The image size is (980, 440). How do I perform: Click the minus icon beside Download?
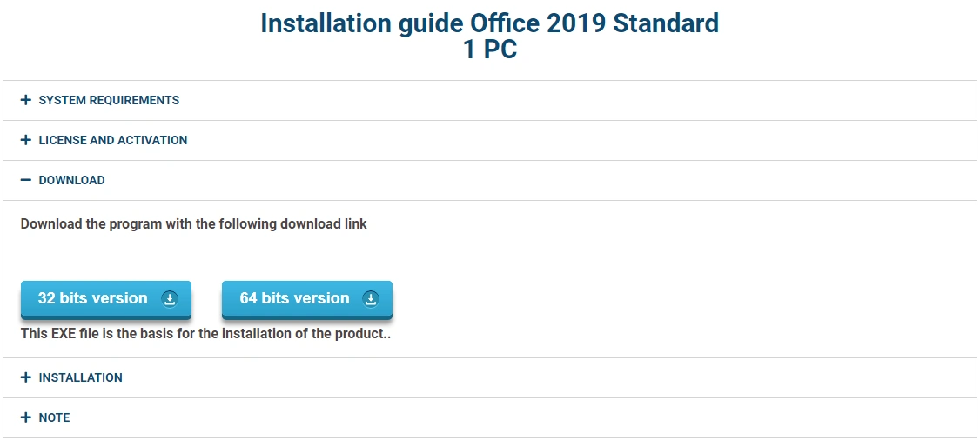point(26,180)
